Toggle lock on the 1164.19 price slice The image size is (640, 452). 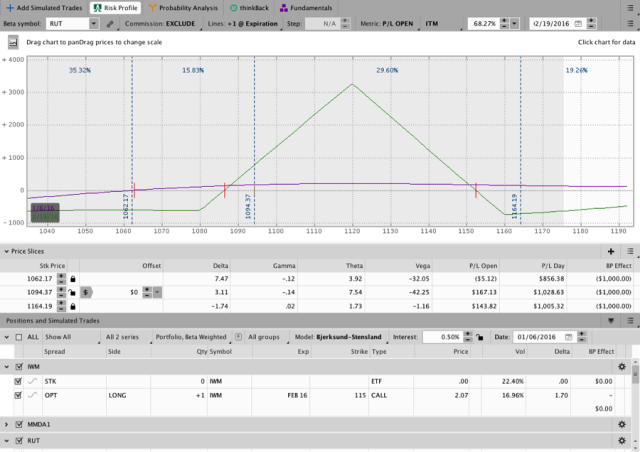pyautogui.click(x=73, y=306)
